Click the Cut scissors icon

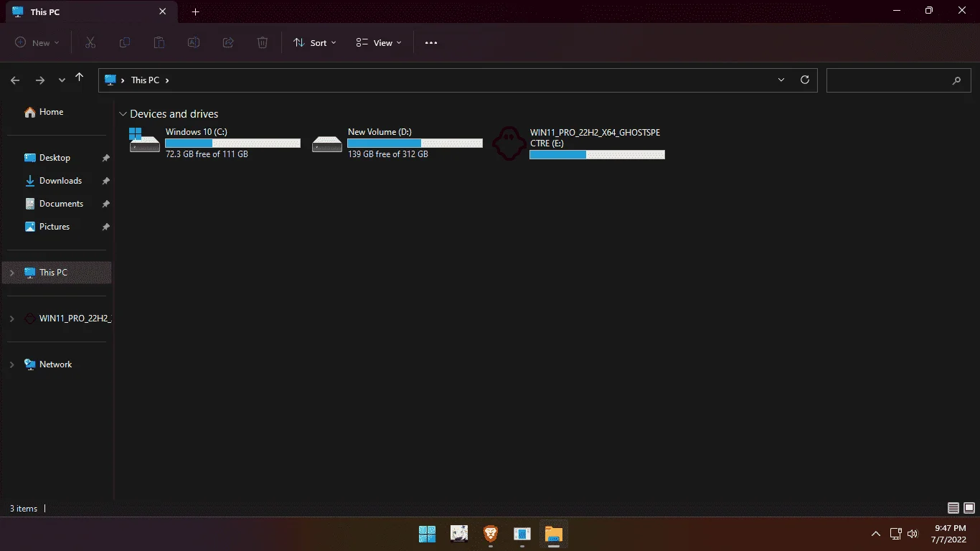point(90,43)
